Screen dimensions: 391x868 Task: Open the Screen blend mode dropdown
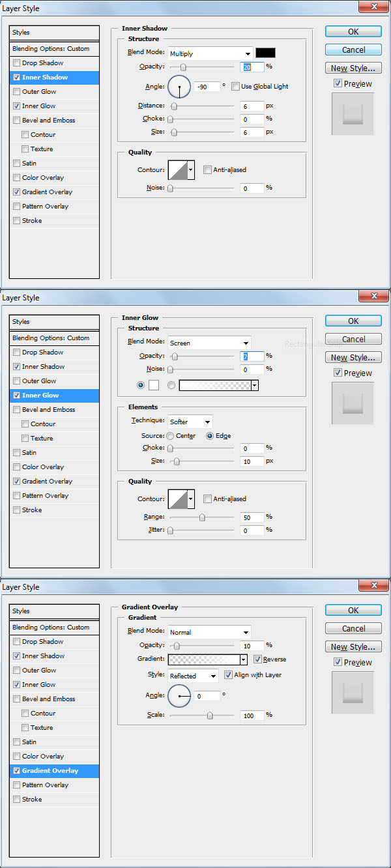tap(209, 343)
